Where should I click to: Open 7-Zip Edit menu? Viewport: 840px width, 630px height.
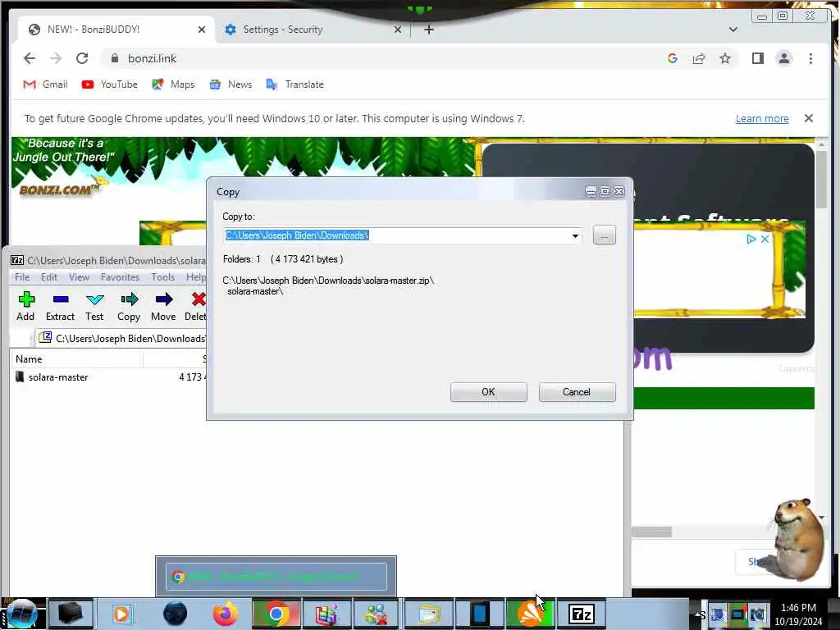49,277
